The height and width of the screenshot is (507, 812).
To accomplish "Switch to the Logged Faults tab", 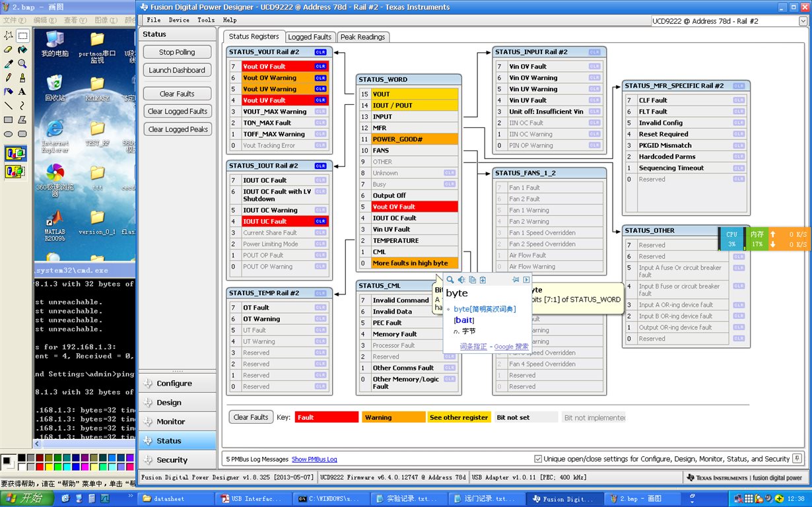I will tap(310, 37).
